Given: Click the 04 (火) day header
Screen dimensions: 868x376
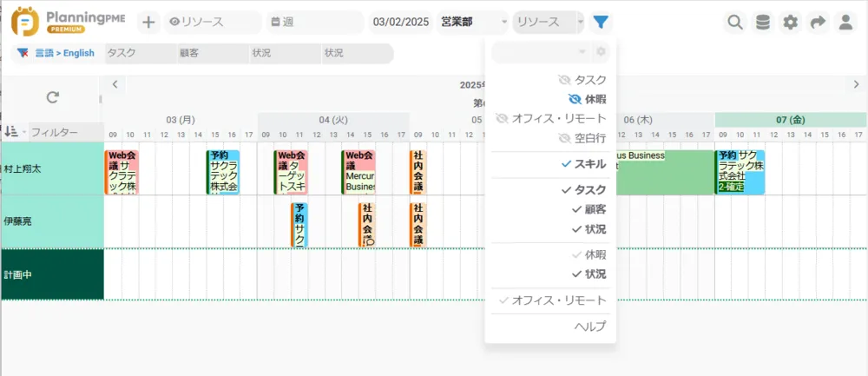Looking at the screenshot, I should 333,120.
